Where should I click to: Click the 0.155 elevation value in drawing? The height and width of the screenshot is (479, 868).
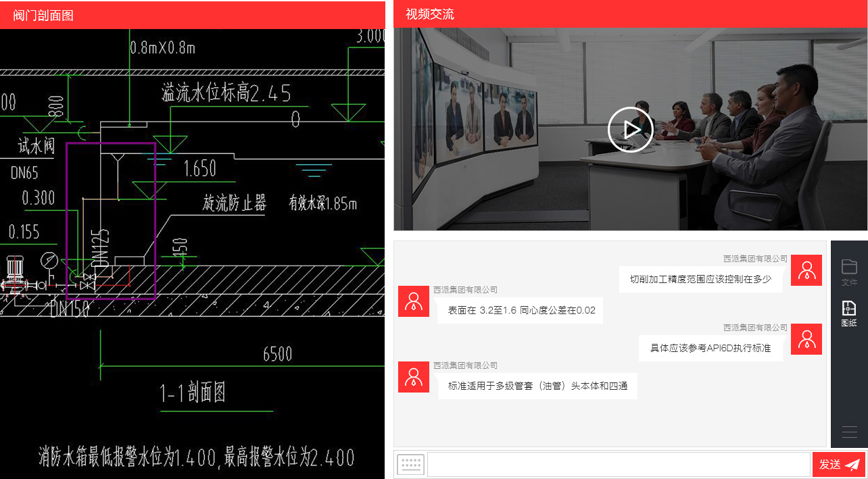tap(24, 232)
